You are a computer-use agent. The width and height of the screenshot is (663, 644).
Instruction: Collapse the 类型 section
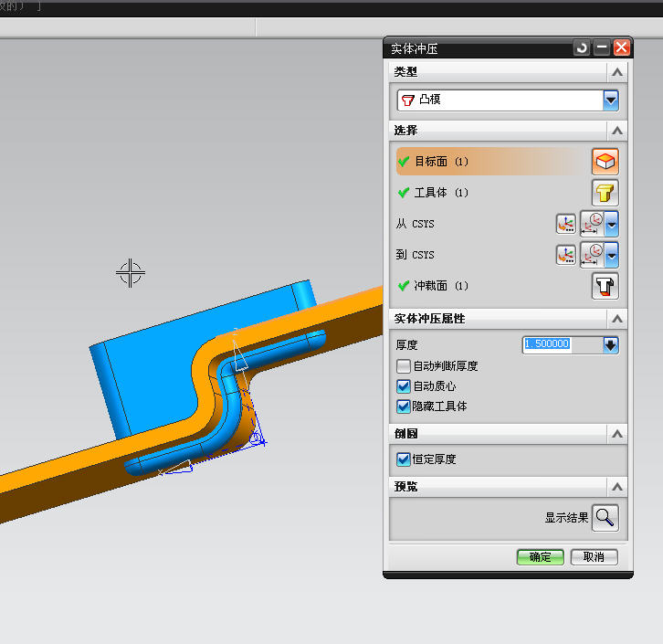pyautogui.click(x=617, y=72)
